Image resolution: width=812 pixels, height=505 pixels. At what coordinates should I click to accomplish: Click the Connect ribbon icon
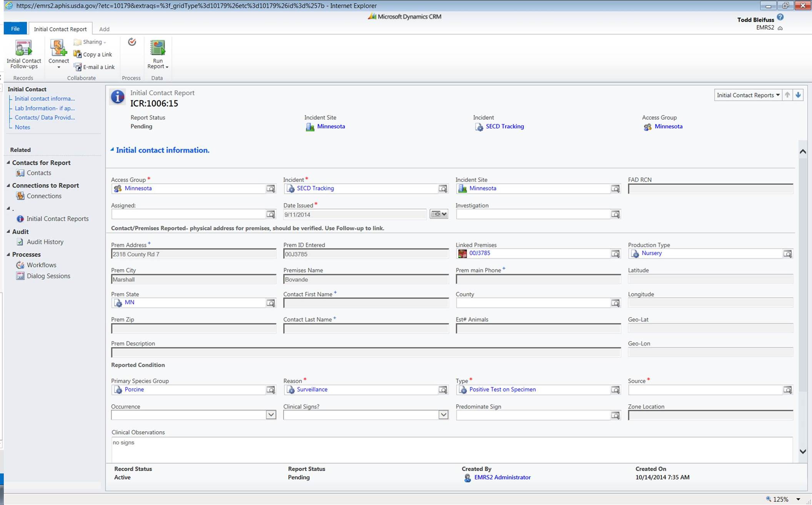pyautogui.click(x=58, y=48)
